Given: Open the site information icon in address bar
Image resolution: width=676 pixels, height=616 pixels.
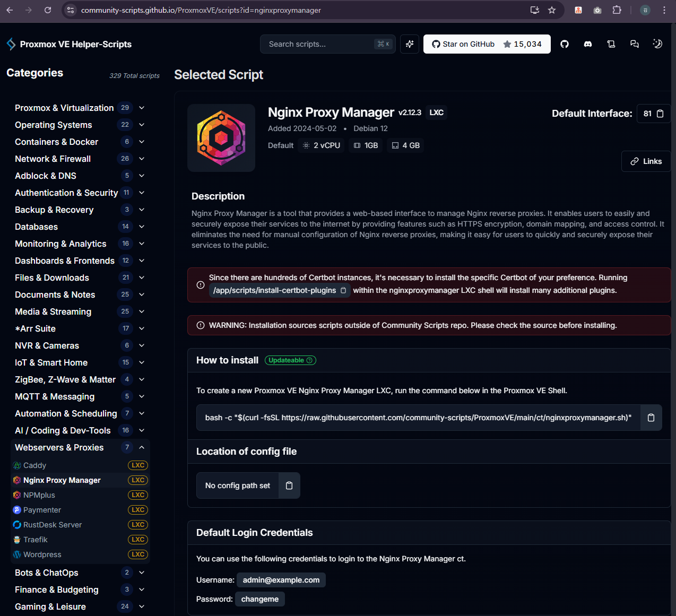Looking at the screenshot, I should [71, 10].
